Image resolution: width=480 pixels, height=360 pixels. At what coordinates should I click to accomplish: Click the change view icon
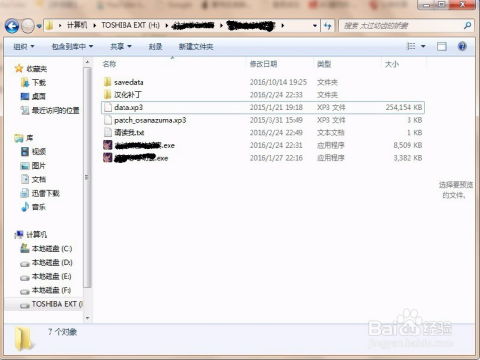[x=412, y=46]
